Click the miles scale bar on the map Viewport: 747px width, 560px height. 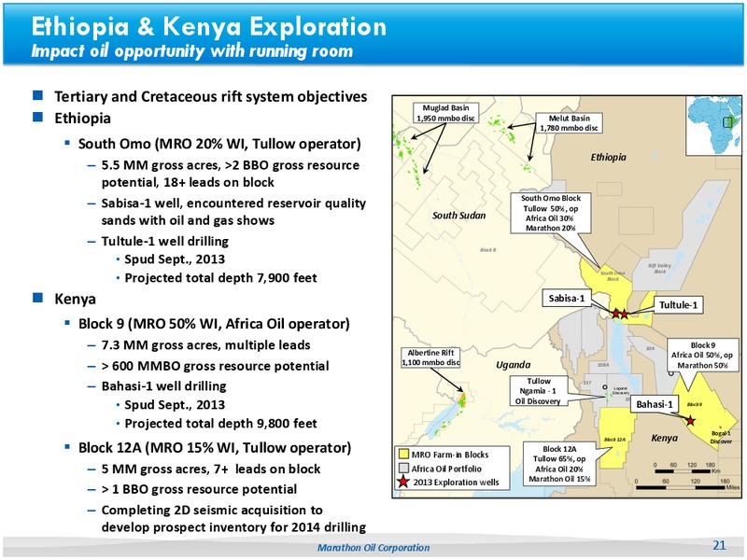[681, 487]
